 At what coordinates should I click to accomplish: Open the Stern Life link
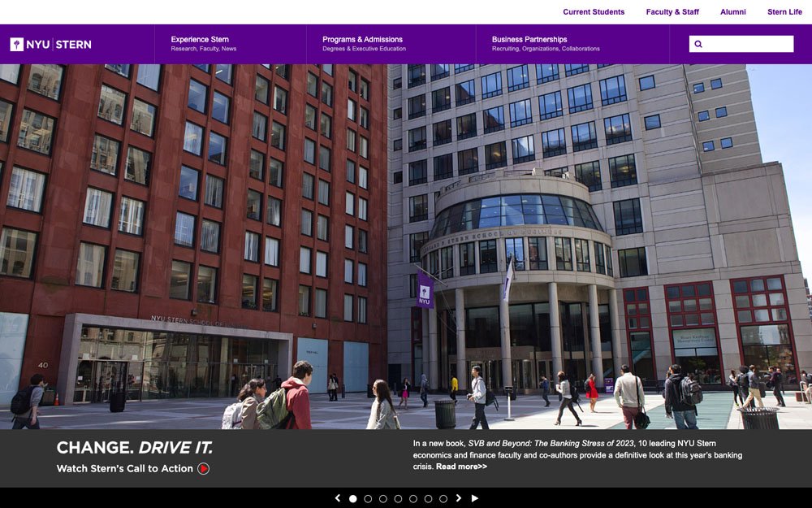(x=784, y=12)
